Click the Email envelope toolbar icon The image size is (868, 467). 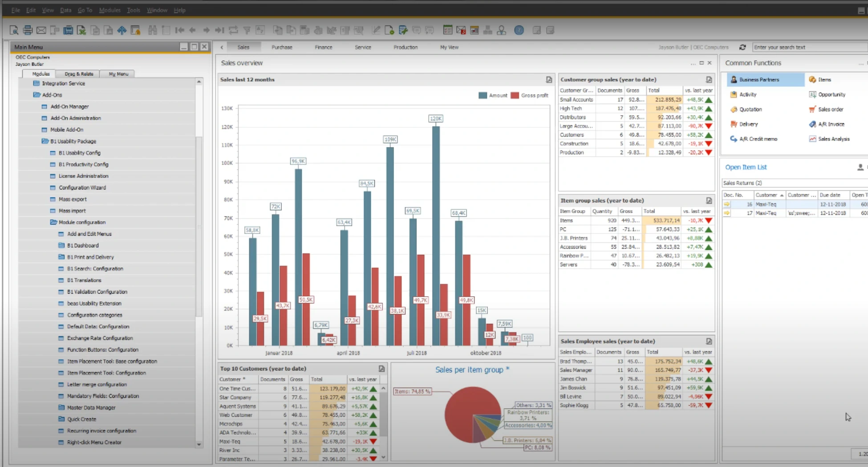41,30
